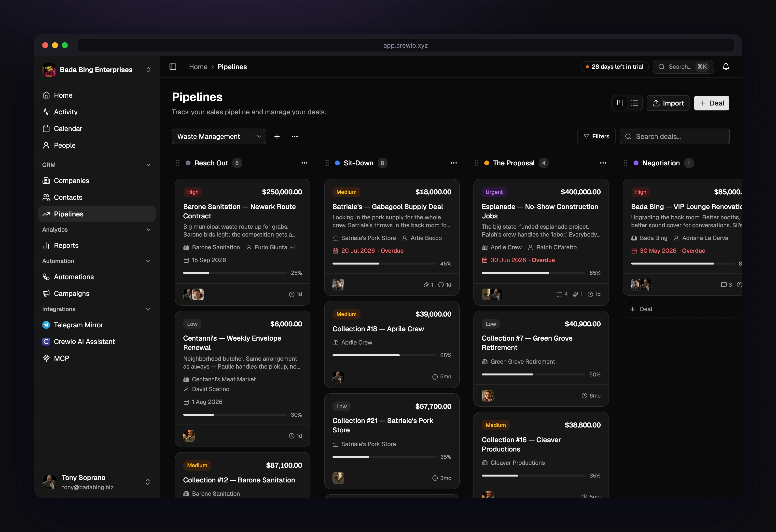Open the Filters button
This screenshot has width=776, height=532.
pyautogui.click(x=596, y=136)
